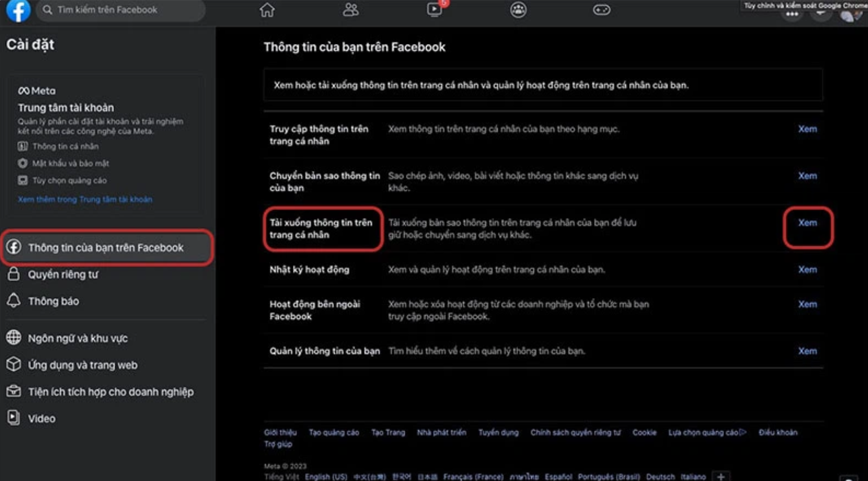This screenshot has height=481, width=868.
Task: Open the Groups icon in top bar
Action: pyautogui.click(x=518, y=10)
